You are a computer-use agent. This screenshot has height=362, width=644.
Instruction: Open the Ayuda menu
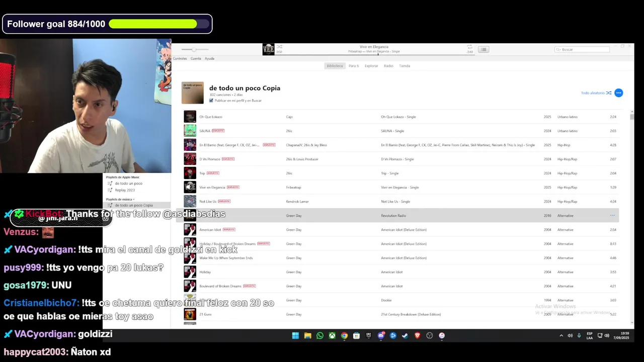(209, 58)
